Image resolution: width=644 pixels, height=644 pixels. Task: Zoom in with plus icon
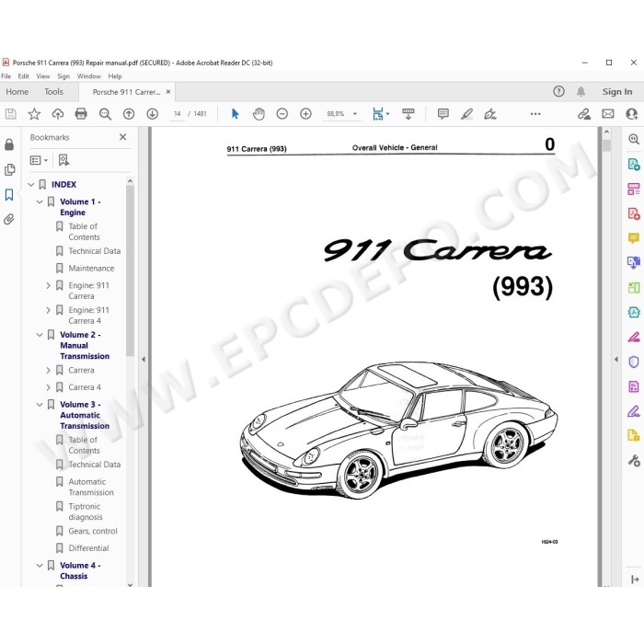pos(305,114)
